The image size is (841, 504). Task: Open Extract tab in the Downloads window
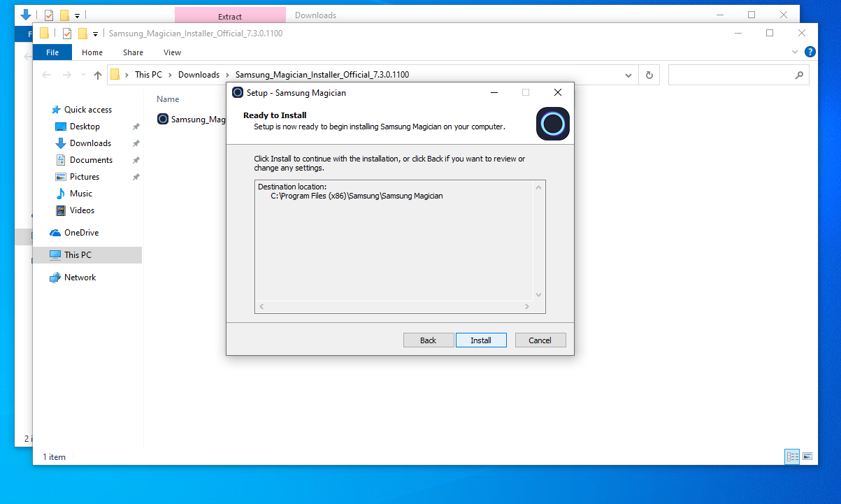point(230,15)
